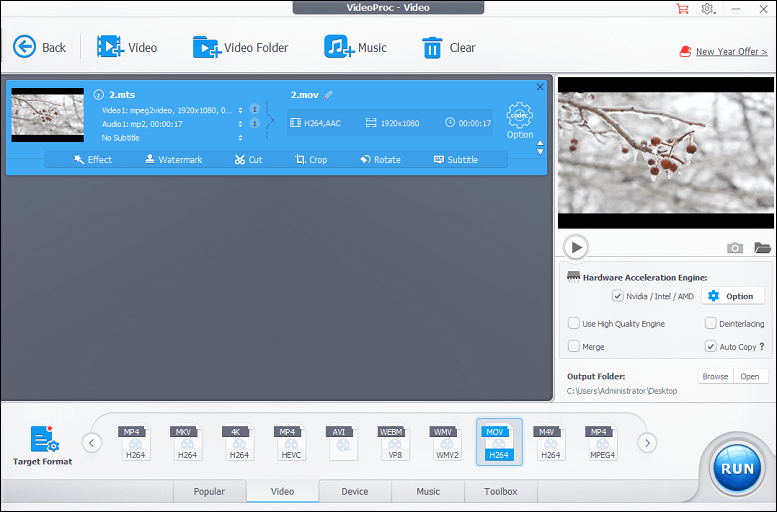Switch to Music tab
Screen dimensions: 777x512
tap(428, 491)
